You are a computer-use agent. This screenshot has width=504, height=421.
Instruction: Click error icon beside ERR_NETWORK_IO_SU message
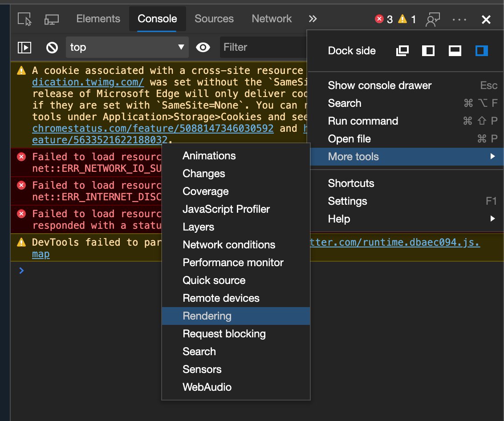tap(21, 157)
